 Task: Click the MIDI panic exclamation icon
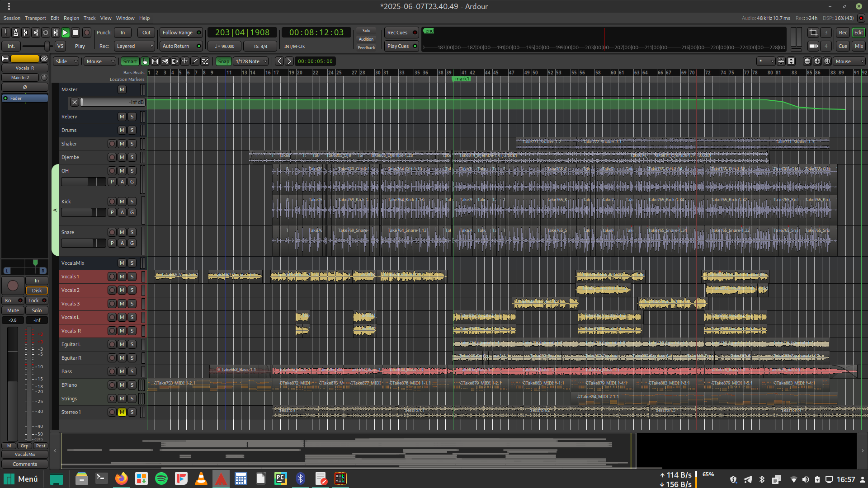coord(6,33)
